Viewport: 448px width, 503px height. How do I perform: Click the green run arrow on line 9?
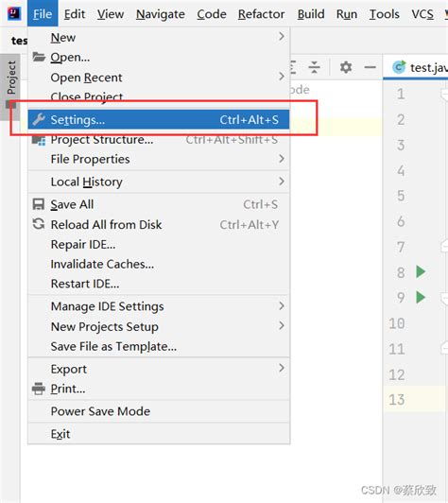point(421,297)
